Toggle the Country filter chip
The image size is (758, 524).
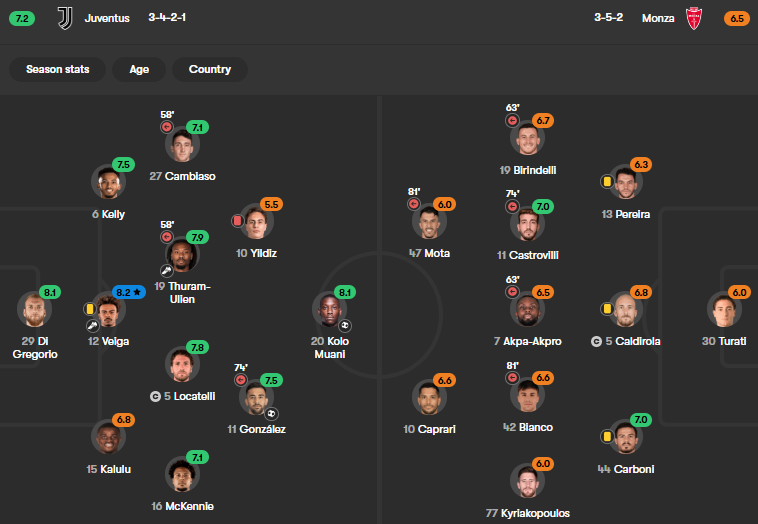[210, 69]
